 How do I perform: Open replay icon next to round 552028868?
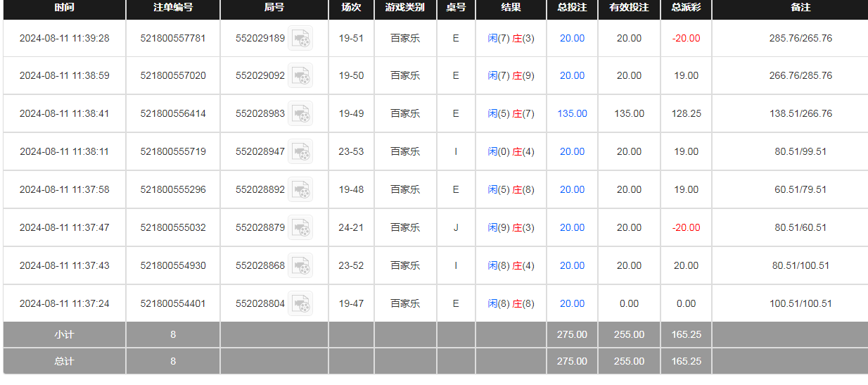coord(300,266)
